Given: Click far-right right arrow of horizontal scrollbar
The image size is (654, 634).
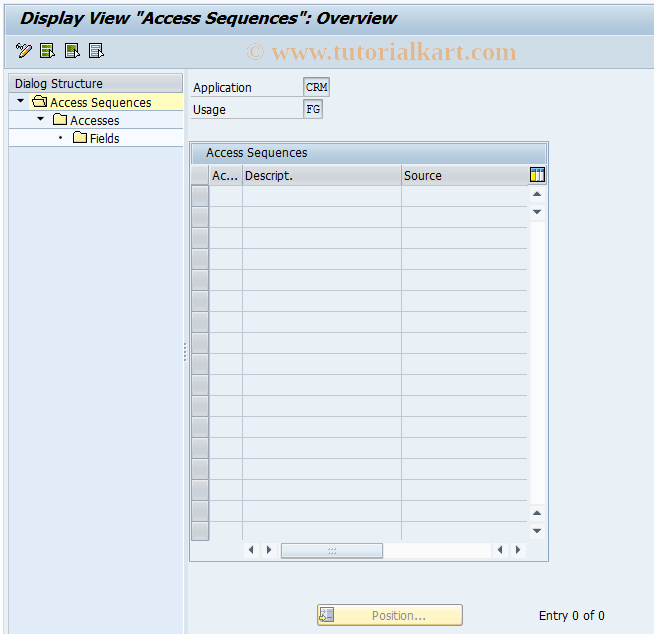Looking at the screenshot, I should pyautogui.click(x=518, y=550).
